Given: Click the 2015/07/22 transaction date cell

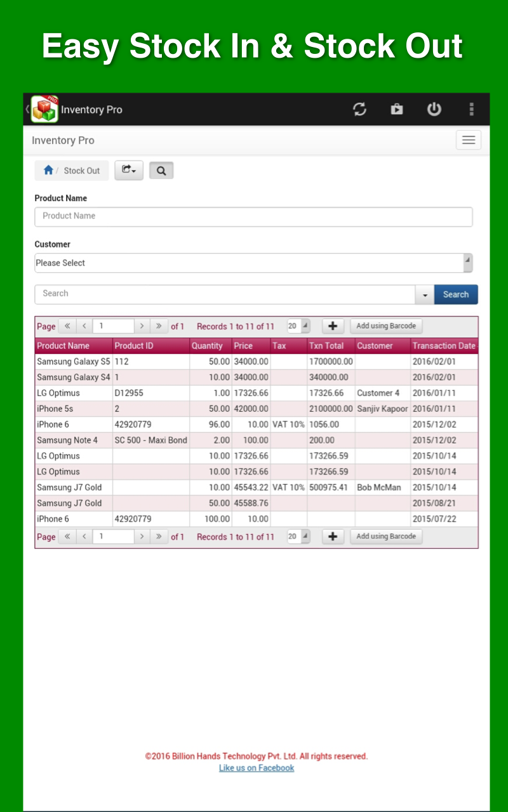Looking at the screenshot, I should tap(444, 519).
